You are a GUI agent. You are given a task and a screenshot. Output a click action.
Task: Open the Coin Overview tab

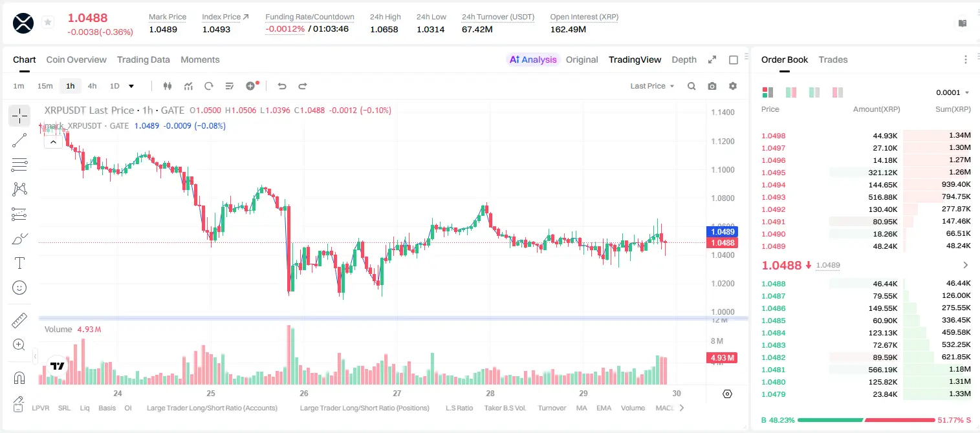point(76,59)
